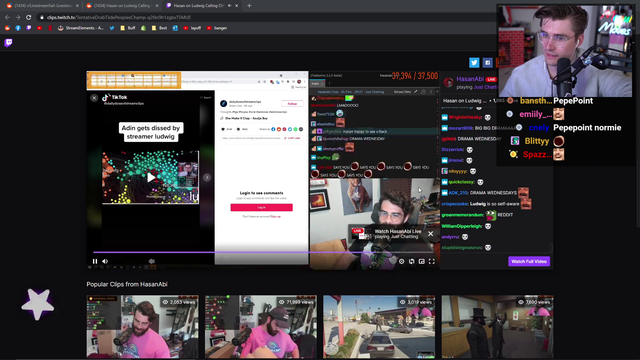The image size is (640, 360).
Task: Open a new browser tab
Action: [249, 6]
